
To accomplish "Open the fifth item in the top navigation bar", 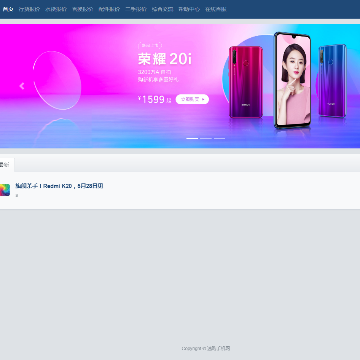I will [x=109, y=9].
